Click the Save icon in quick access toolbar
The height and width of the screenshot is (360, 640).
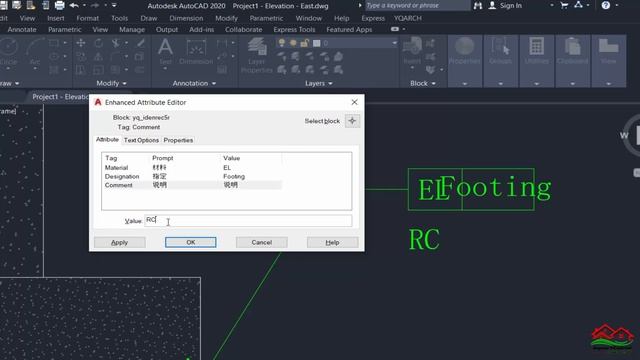click(x=4, y=5)
